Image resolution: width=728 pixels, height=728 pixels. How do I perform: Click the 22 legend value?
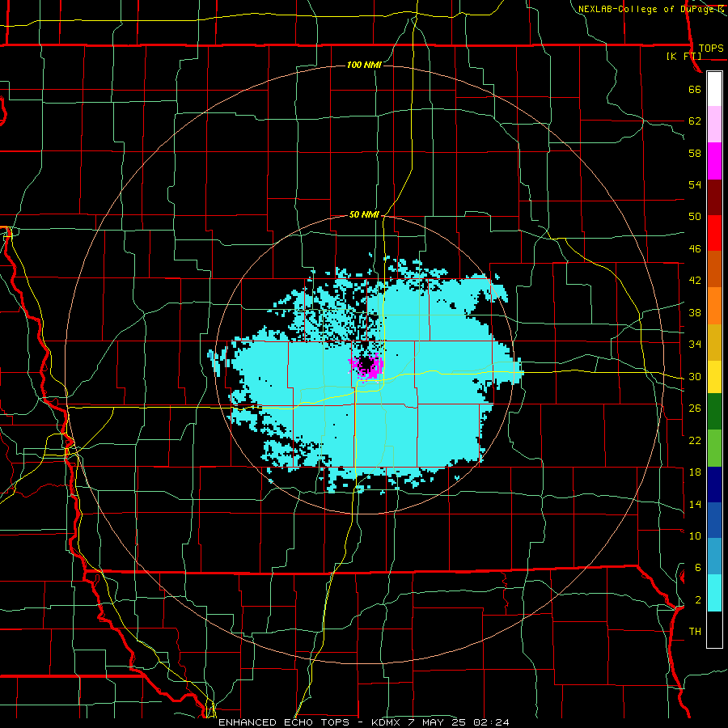[695, 440]
